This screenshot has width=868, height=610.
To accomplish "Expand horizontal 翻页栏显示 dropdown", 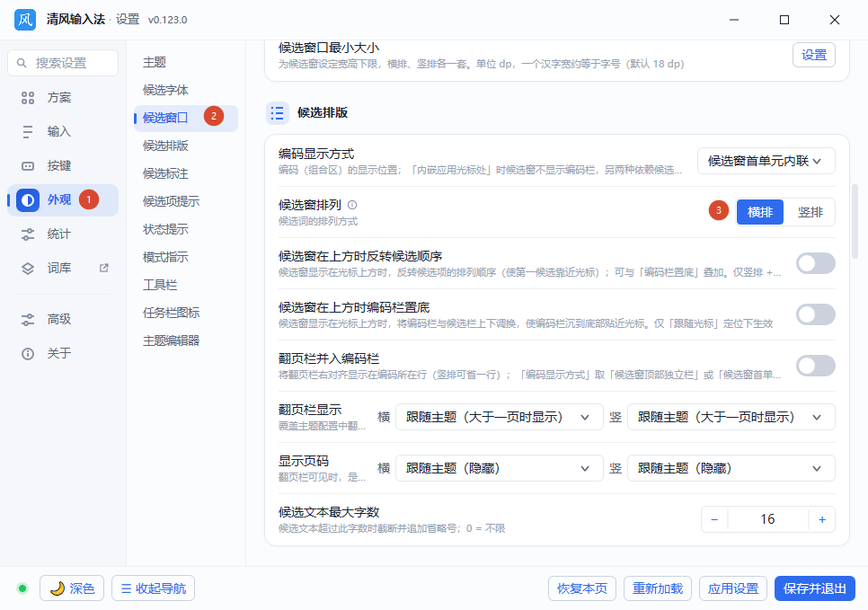I will click(x=500, y=418).
